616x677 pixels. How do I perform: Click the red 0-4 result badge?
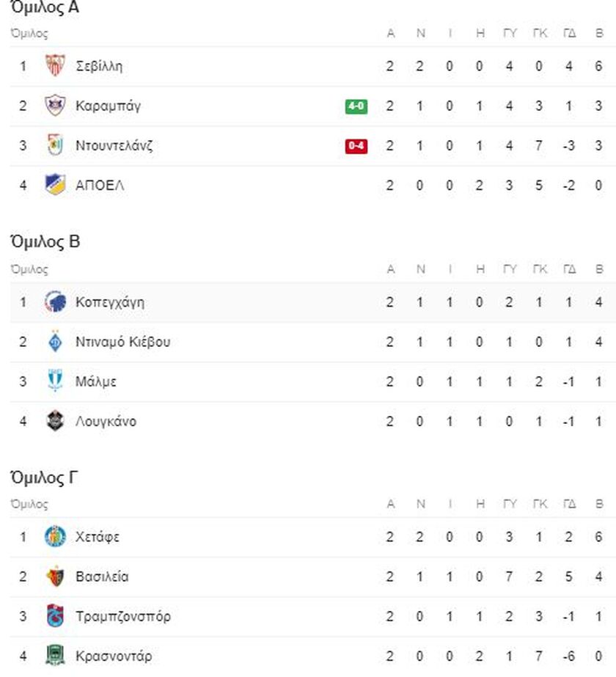click(356, 146)
